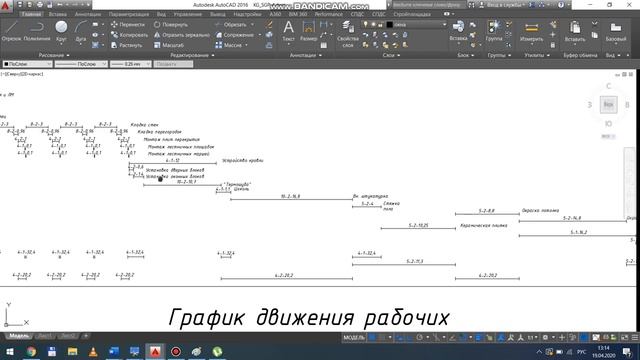This screenshot has height=360, width=640.
Task: Click the ПоСлою black color square
Action: [6, 64]
